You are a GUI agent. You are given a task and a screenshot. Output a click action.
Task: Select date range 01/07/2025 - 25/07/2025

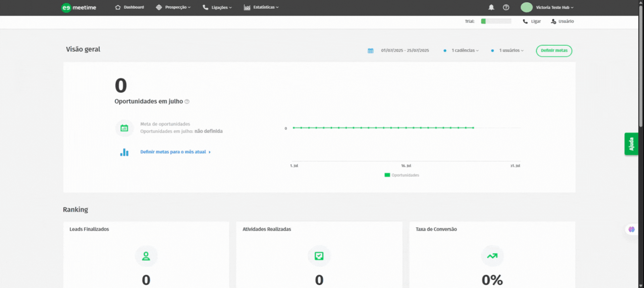(405, 50)
